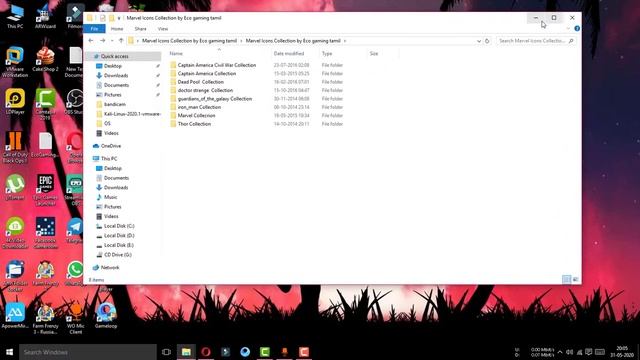Sort by Date modified column header

click(289, 53)
